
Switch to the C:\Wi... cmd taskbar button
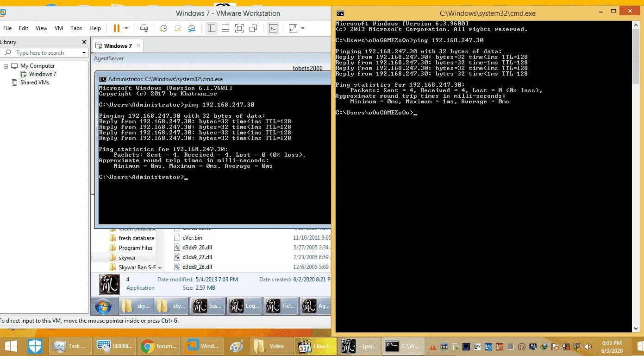pyautogui.click(x=404, y=346)
